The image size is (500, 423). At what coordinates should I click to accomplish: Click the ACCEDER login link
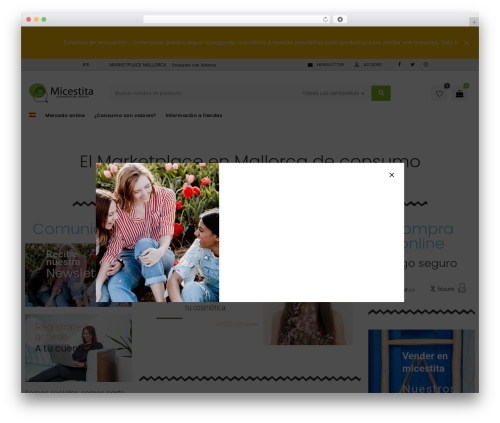373,65
